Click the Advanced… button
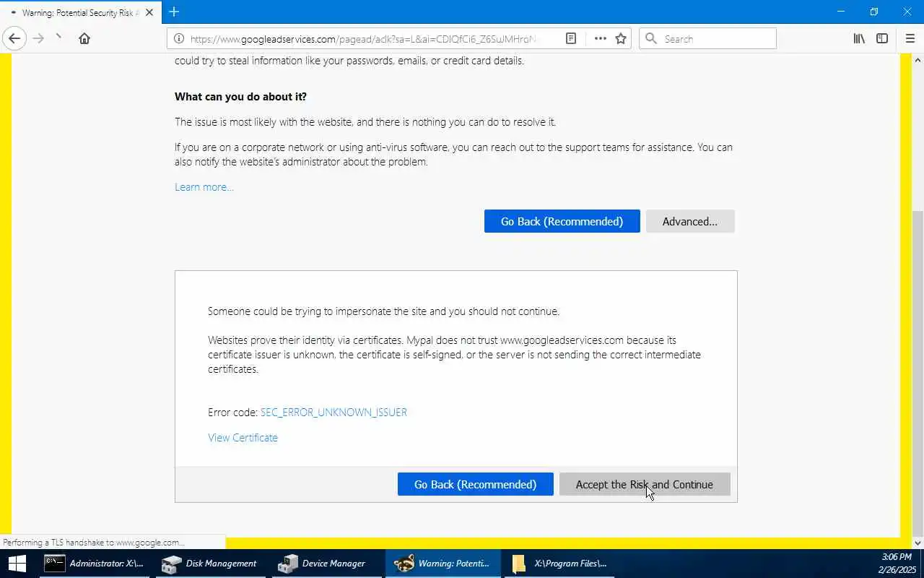This screenshot has height=578, width=924. click(x=690, y=222)
